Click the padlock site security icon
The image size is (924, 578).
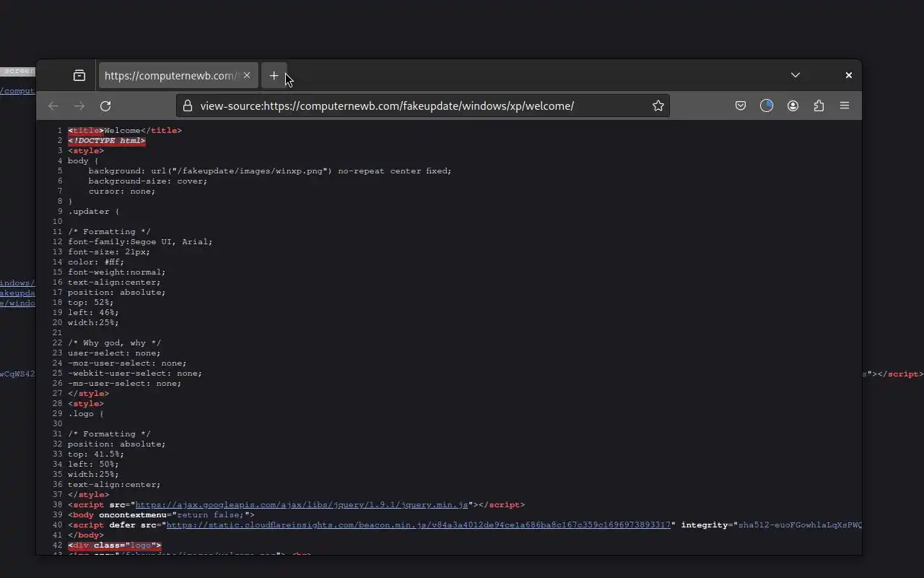point(188,105)
